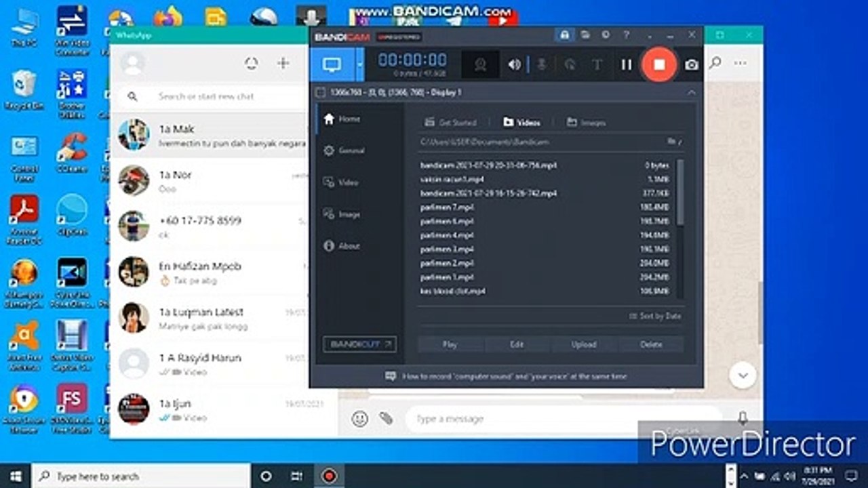The height and width of the screenshot is (488, 868).
Task: Toggle the text overlay tool in Bandicam
Action: [597, 64]
